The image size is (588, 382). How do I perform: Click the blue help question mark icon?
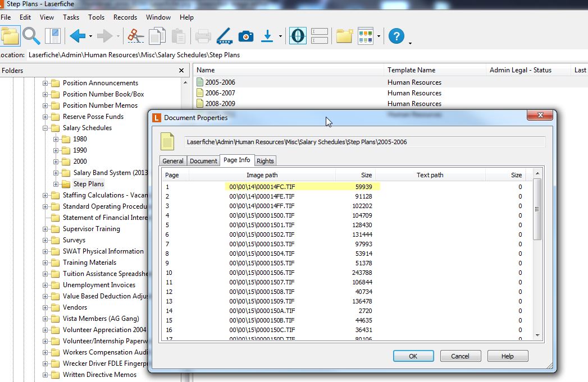[396, 36]
